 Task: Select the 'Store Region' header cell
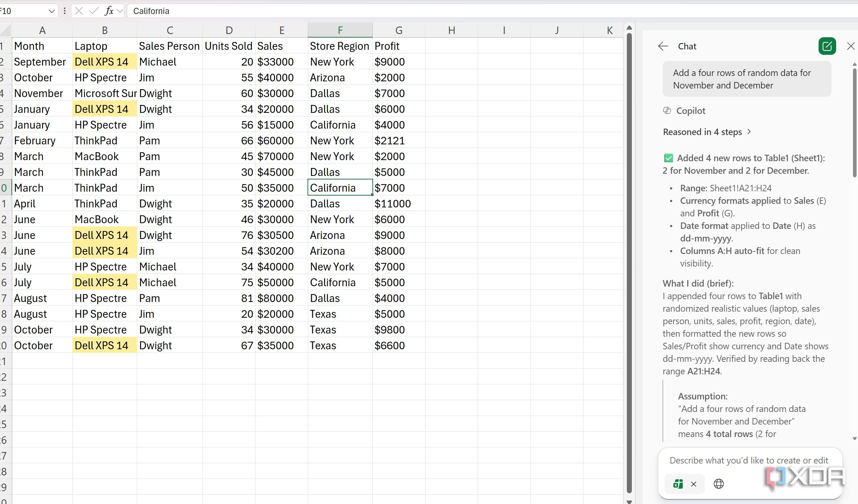[x=340, y=46]
